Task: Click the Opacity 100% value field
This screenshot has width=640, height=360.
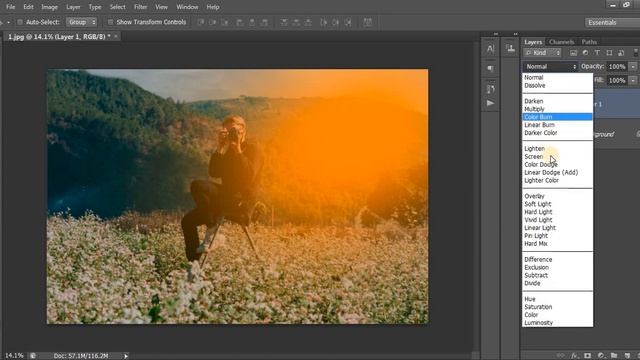Action: [617, 67]
